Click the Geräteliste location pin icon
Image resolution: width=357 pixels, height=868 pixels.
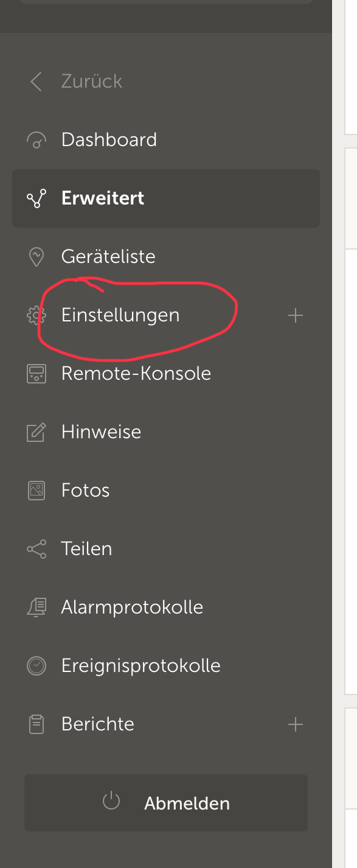[36, 257]
